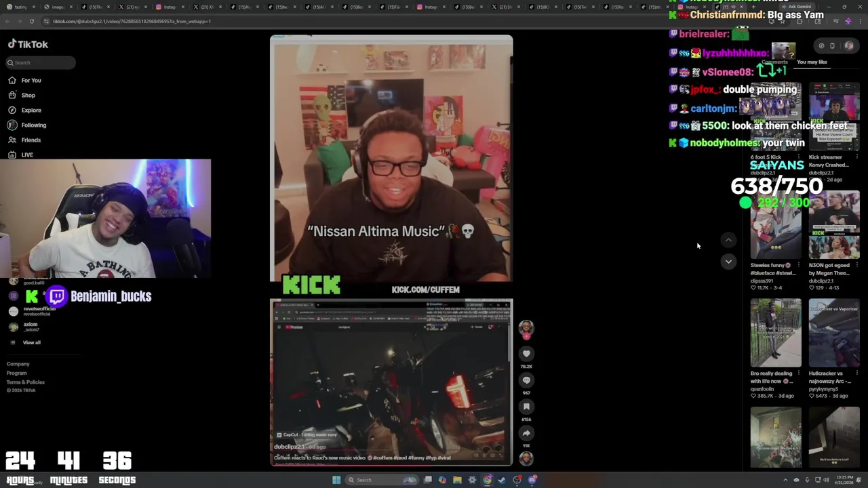868x488 pixels.
Task: Open the TikTok Shop page
Action: click(x=22, y=95)
